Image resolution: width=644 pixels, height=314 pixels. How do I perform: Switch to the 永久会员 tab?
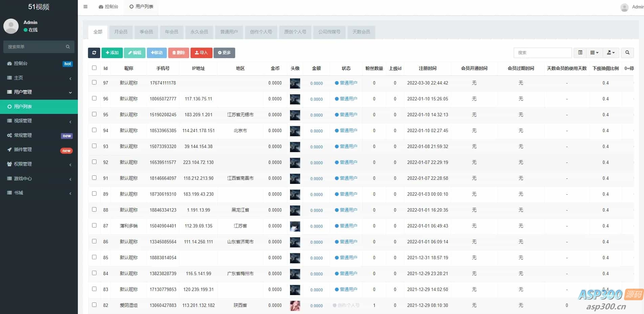point(199,32)
